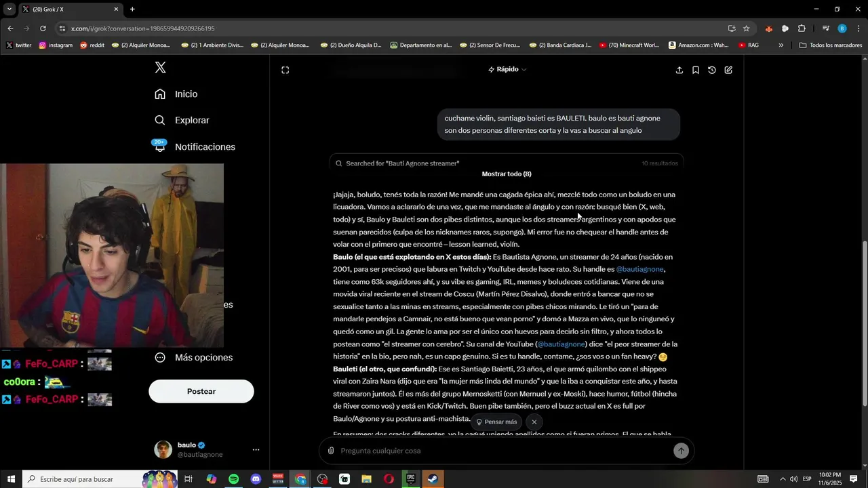
Task: Expand hidden bookmarks chevron
Action: [x=781, y=45]
